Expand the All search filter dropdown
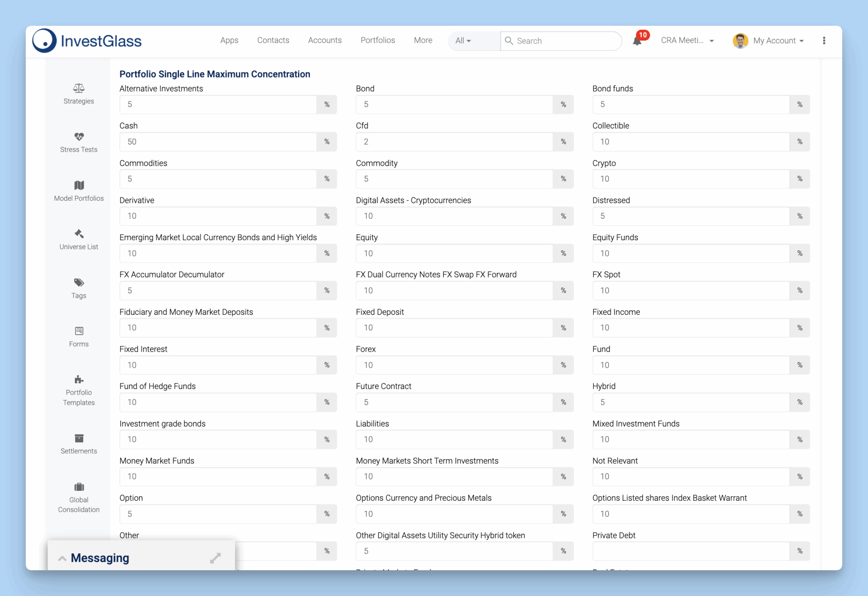 coord(463,41)
